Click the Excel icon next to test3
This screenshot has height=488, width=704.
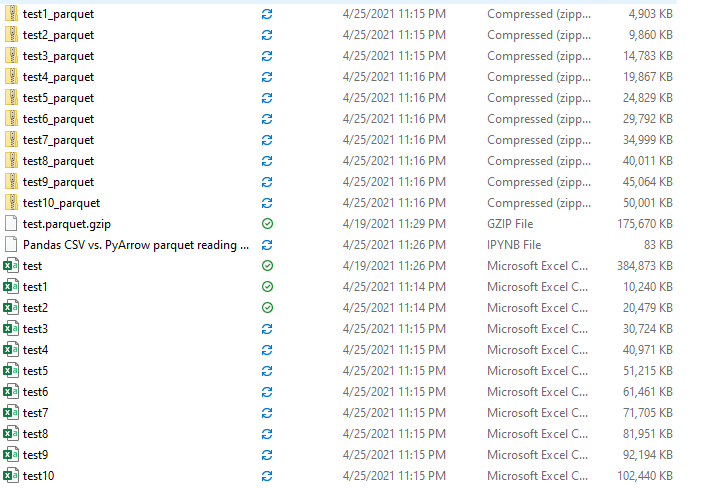[11, 329]
